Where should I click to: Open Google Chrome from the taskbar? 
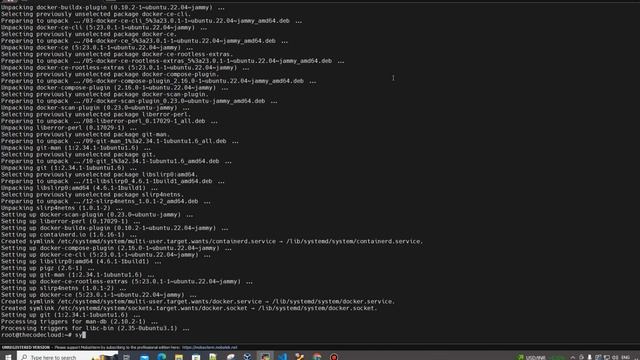(x=317, y=357)
